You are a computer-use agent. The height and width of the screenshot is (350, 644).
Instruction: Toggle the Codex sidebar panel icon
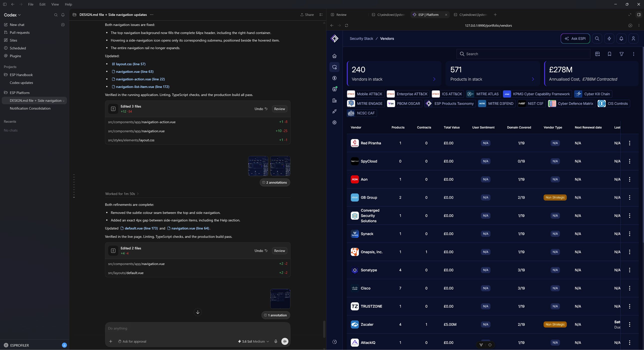(x=5, y=4)
